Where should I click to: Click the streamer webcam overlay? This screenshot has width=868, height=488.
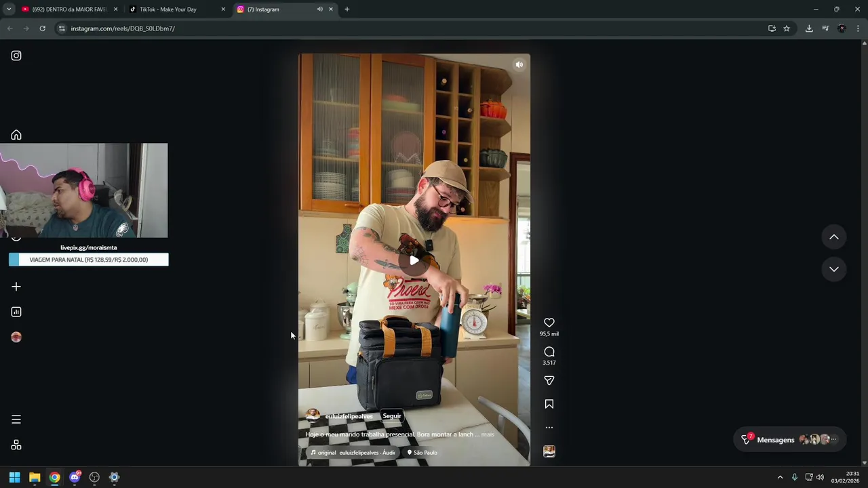[84, 190]
